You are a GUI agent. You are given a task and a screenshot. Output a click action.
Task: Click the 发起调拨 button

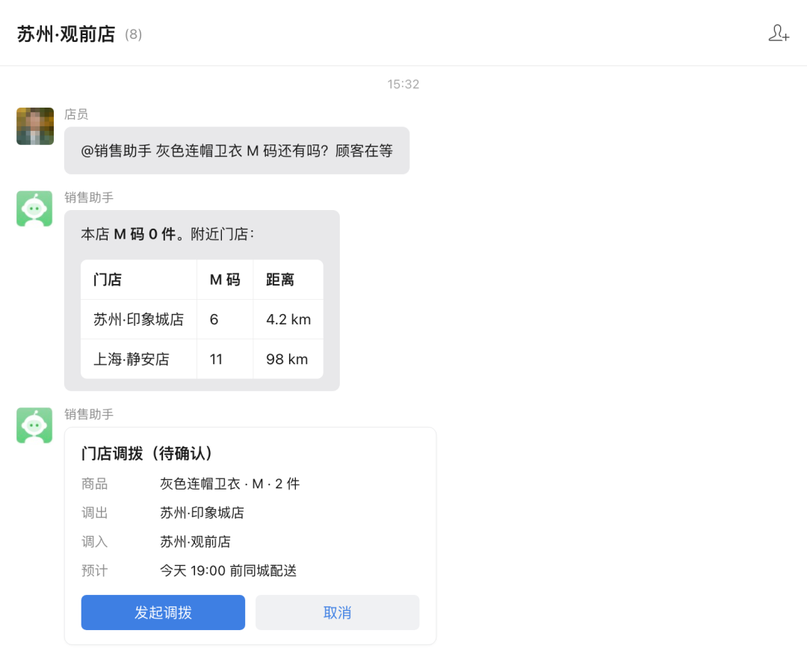point(163,612)
